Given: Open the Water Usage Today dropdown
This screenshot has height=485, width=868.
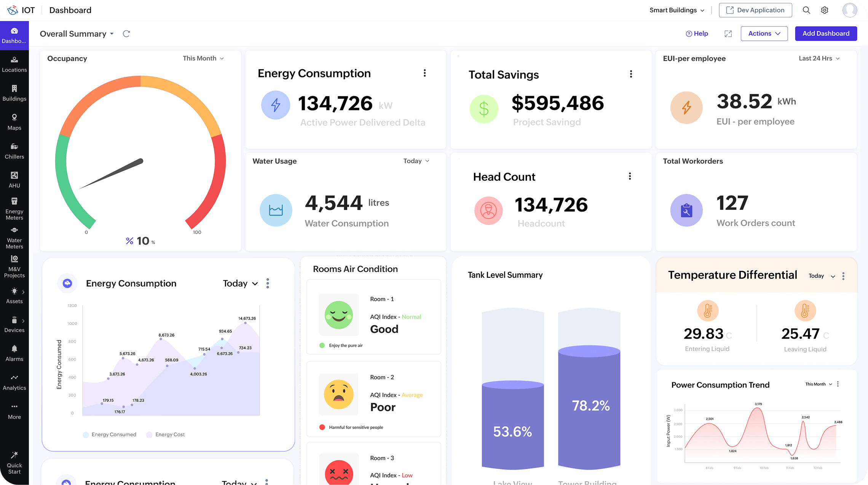Looking at the screenshot, I should click(416, 161).
